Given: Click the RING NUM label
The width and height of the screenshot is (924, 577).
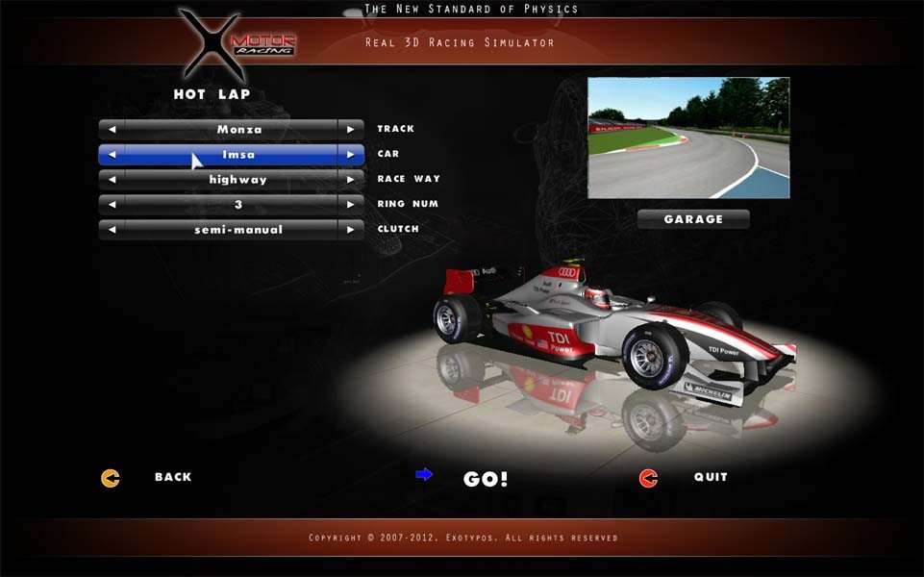Looking at the screenshot, I should [x=408, y=204].
